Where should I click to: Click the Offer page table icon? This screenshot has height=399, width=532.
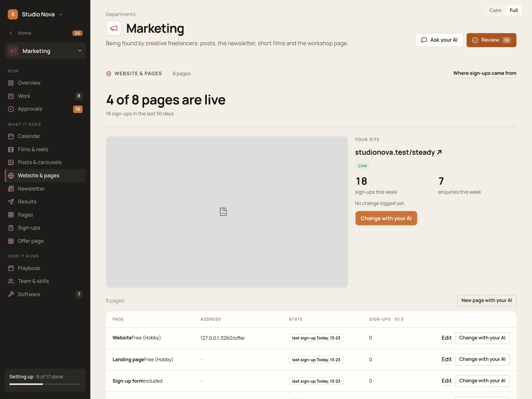[11, 241]
